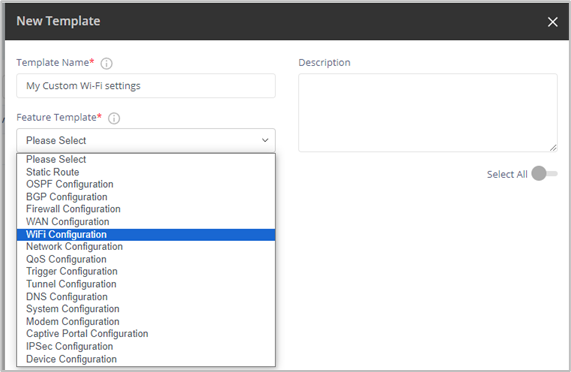Grab the Description textarea resize handle
The width and height of the screenshot is (571, 372).
553,147
